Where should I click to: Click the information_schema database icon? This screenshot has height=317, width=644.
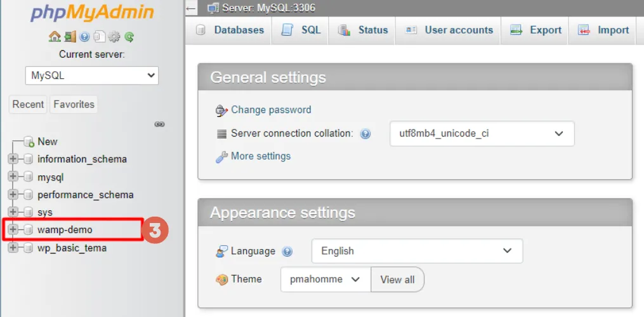(x=28, y=159)
